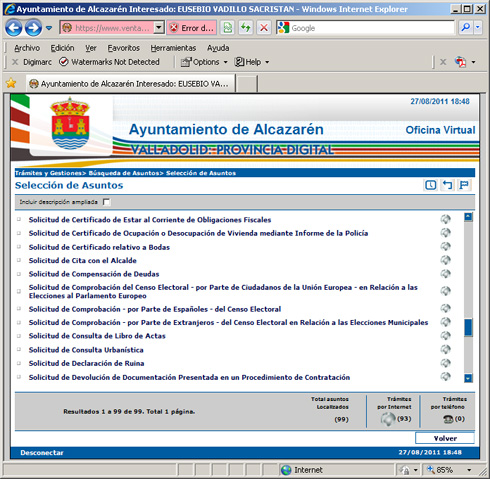This screenshot has width=490, height=479.
Task: Go forward with the browser Forward arrow
Action: tap(33, 28)
